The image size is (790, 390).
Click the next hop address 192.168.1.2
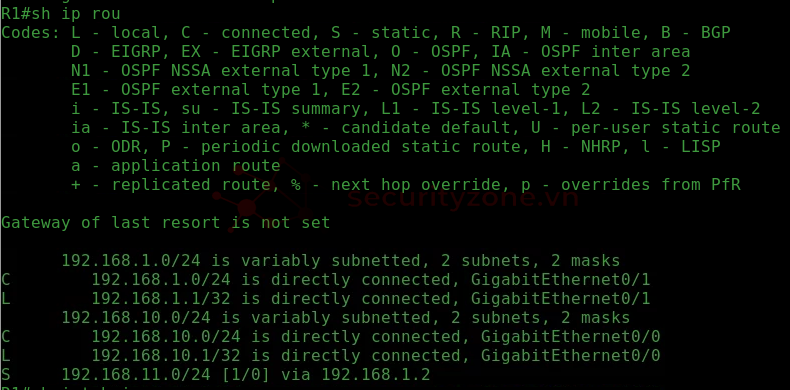pyautogui.click(x=376, y=375)
